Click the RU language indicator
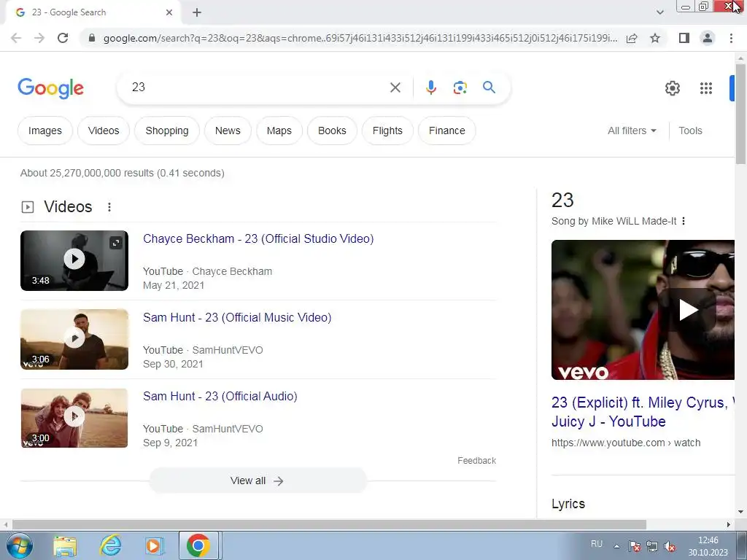Viewport: 747px width, 560px height. (597, 544)
